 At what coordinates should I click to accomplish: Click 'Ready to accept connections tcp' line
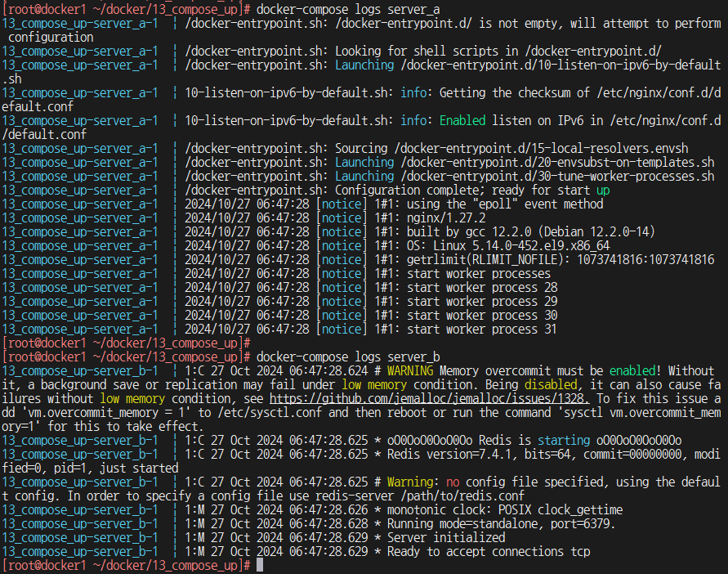[x=489, y=552]
